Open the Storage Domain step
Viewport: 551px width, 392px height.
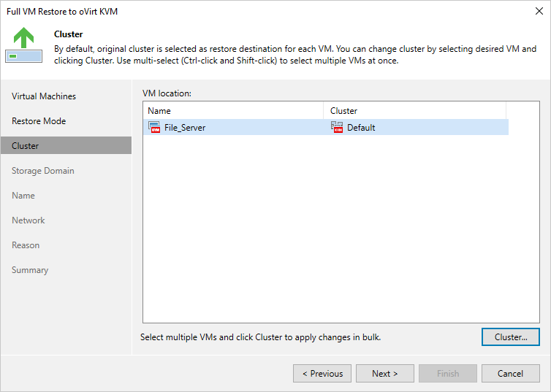click(43, 171)
